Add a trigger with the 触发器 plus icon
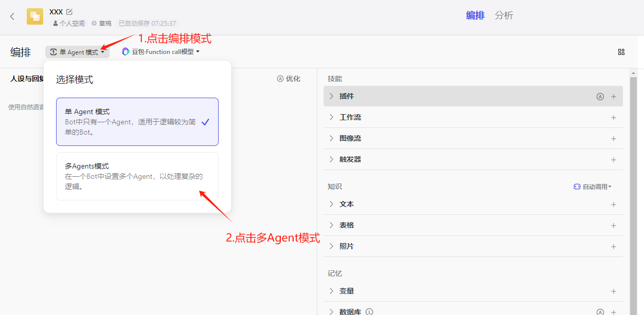The width and height of the screenshot is (644, 315). (614, 160)
